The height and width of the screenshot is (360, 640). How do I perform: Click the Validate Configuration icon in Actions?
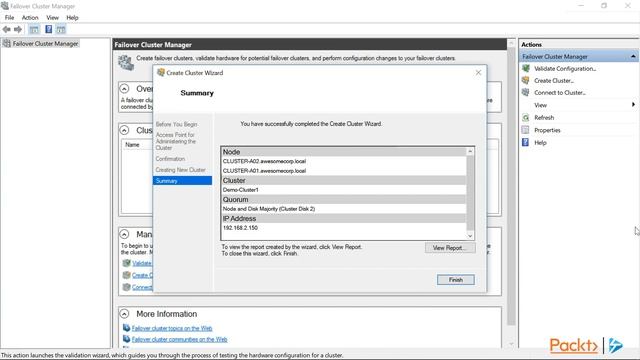tap(526, 69)
